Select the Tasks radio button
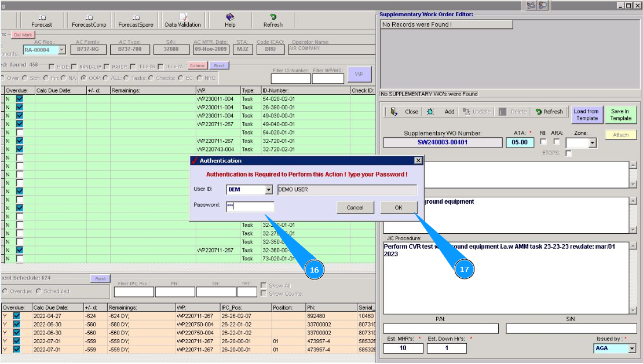Viewport: 643px width, 364px height. pyautogui.click(x=126, y=78)
